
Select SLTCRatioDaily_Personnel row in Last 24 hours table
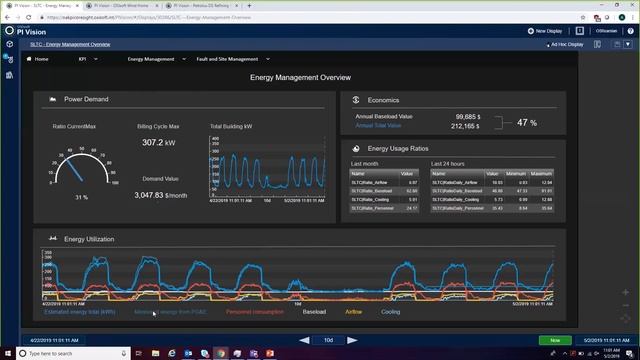click(x=492, y=208)
